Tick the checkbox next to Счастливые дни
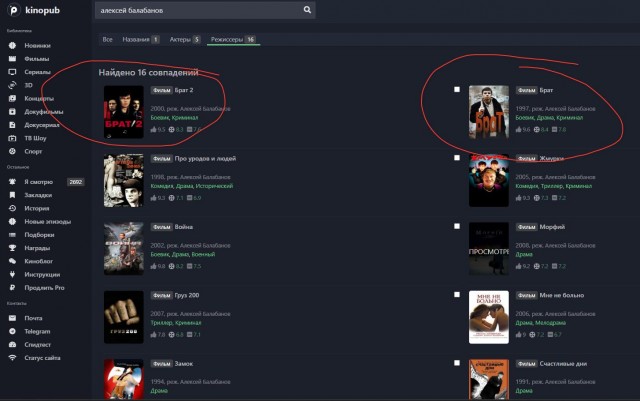This screenshot has width=640, height=401. pos(457,363)
